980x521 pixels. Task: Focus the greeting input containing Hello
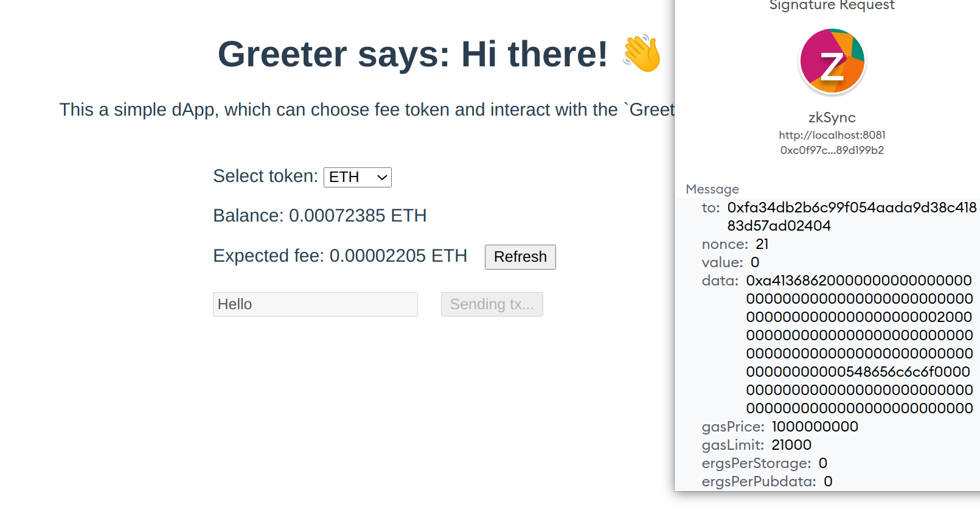click(x=315, y=304)
